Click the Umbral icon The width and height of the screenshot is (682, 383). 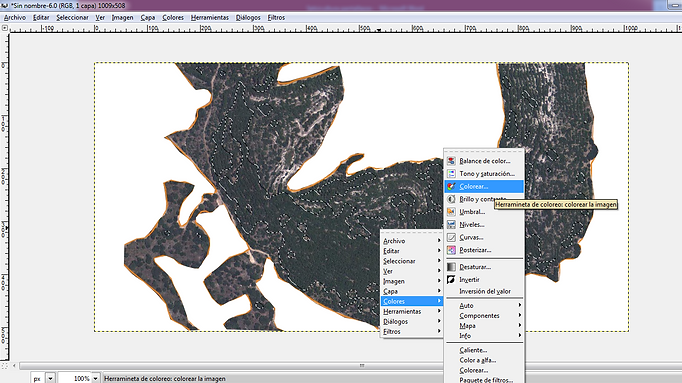(451, 212)
